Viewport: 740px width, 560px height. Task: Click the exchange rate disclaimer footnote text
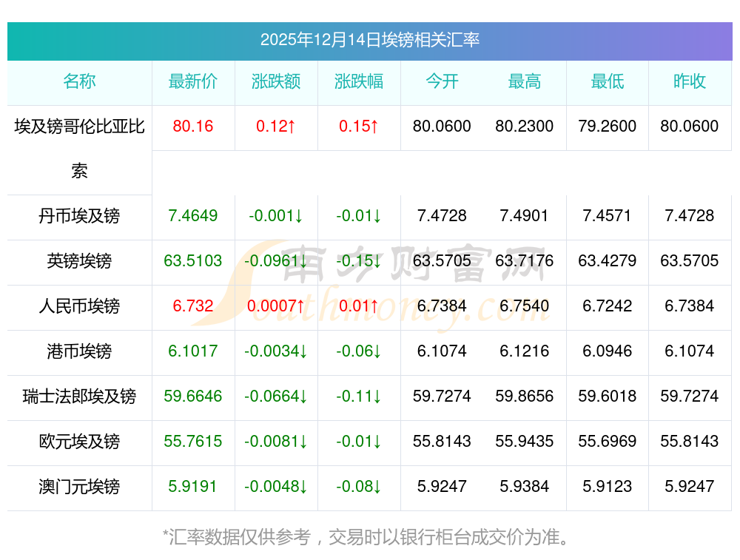(x=366, y=537)
